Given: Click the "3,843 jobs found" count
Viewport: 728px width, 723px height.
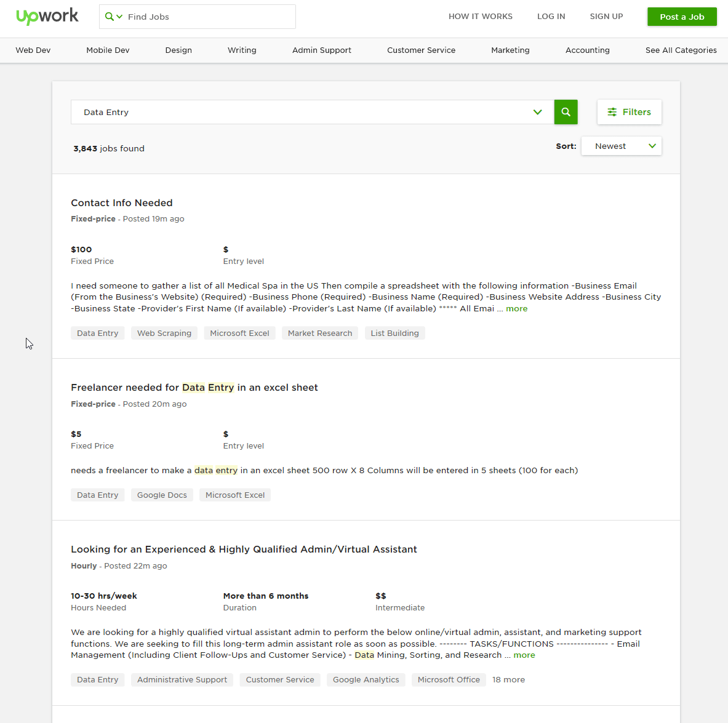Looking at the screenshot, I should (x=109, y=148).
